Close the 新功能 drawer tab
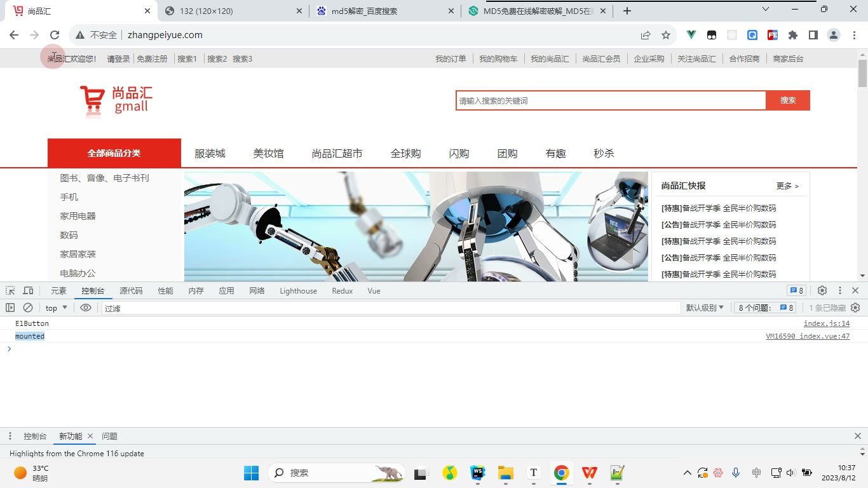The height and width of the screenshot is (488, 868). coord(90,436)
